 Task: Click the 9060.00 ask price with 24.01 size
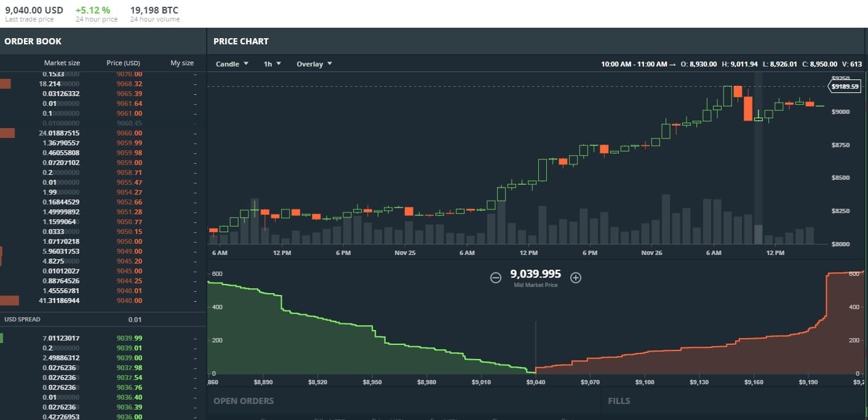(x=129, y=133)
